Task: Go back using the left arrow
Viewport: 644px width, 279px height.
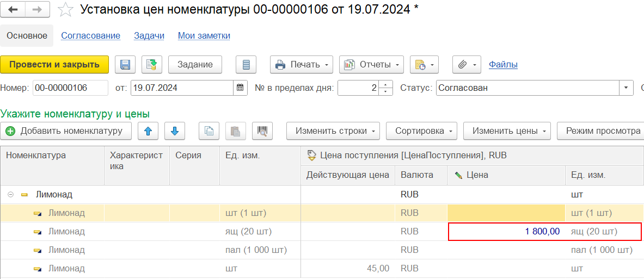Action: tap(13, 9)
